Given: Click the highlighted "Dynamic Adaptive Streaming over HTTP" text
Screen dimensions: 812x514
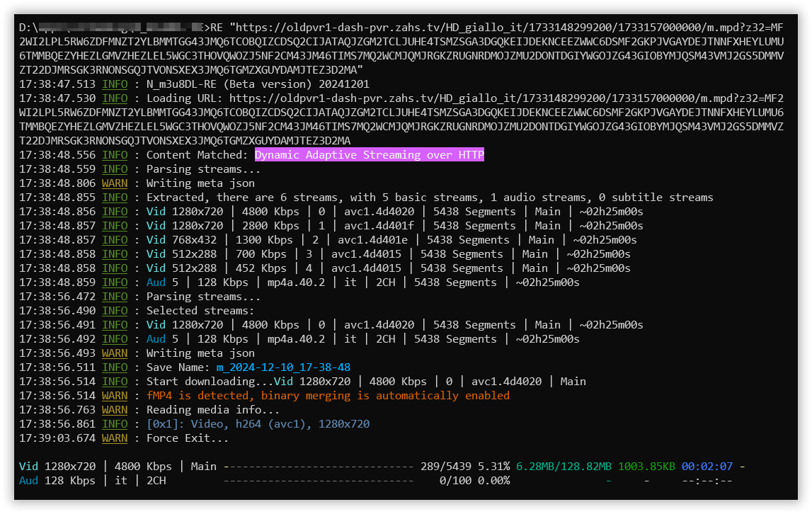Looking at the screenshot, I should click(x=369, y=155).
